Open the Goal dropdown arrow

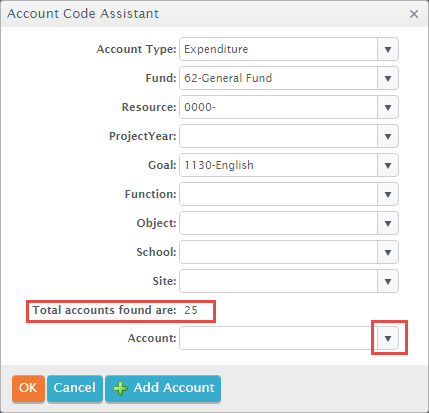[388, 165]
